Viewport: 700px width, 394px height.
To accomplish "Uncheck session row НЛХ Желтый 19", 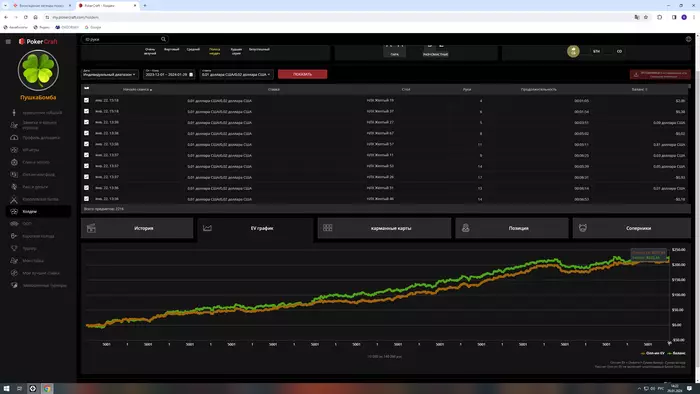I will pyautogui.click(x=86, y=100).
